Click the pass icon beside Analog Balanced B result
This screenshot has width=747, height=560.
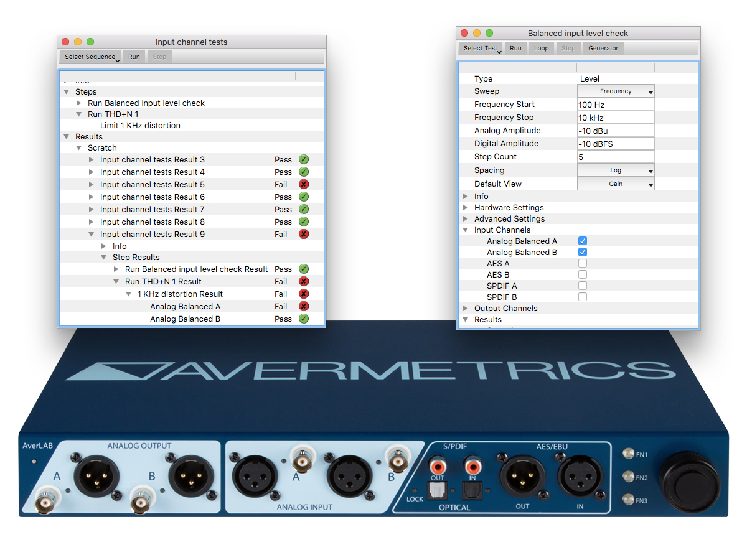pyautogui.click(x=304, y=319)
